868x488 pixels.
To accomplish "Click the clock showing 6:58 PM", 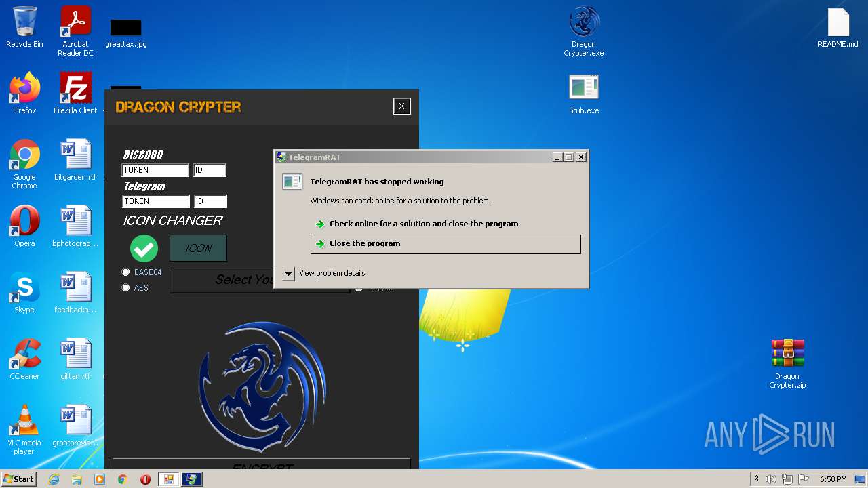I will click(x=833, y=479).
